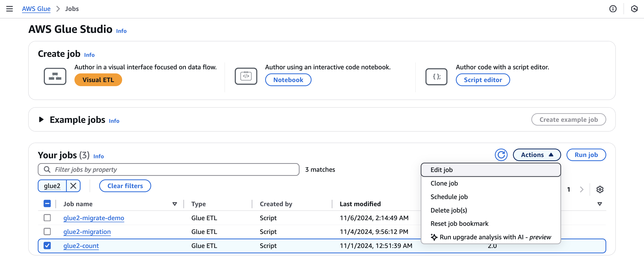Remove the glue2 filter tag
This screenshot has width=644, height=263.
73,186
